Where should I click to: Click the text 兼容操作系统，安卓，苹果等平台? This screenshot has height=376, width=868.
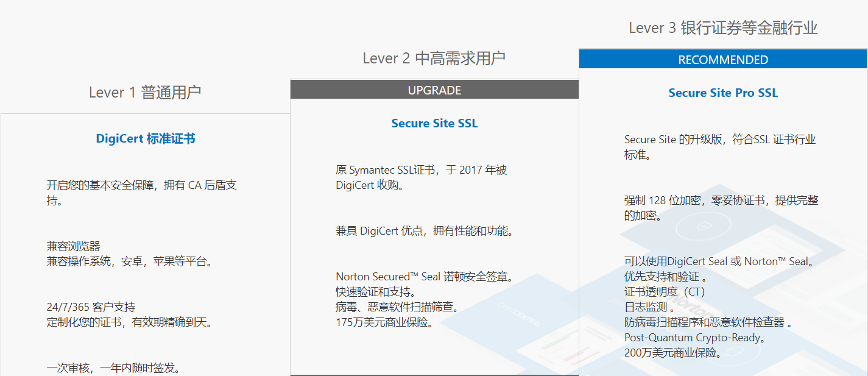pyautogui.click(x=129, y=261)
